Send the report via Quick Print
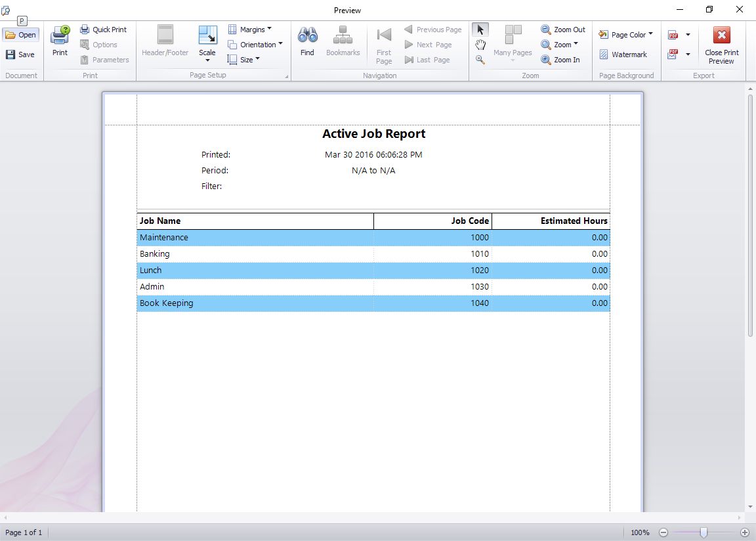756x541 pixels. (104, 30)
